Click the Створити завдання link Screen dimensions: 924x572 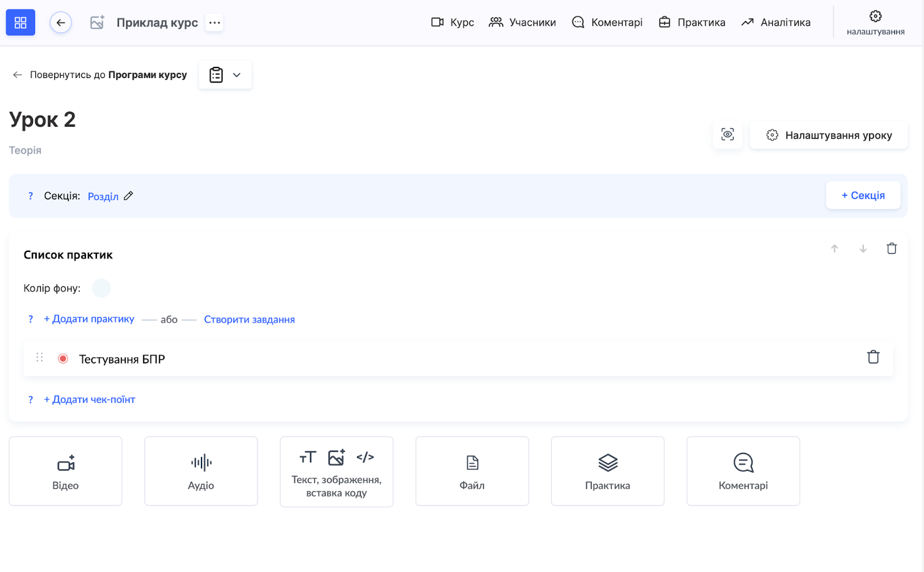click(x=249, y=320)
